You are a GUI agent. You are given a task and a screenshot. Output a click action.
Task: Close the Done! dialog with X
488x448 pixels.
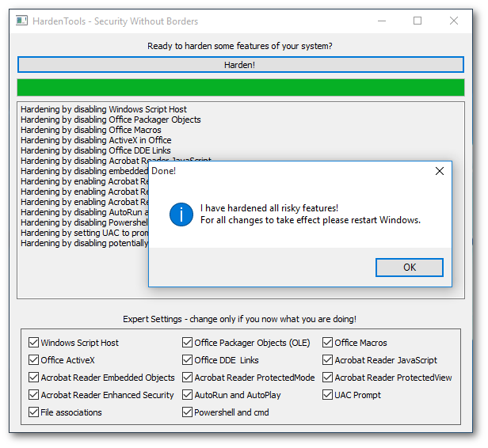[440, 171]
